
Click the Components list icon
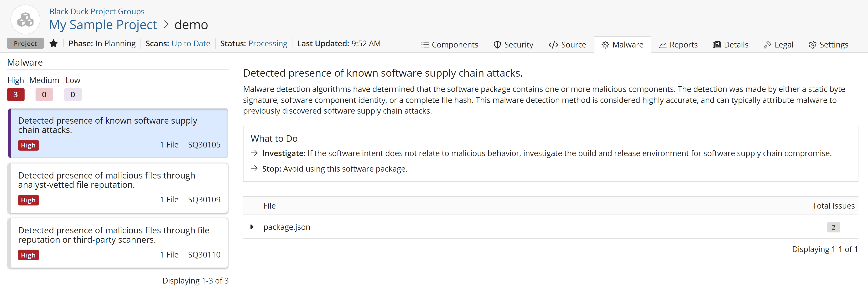[425, 45]
